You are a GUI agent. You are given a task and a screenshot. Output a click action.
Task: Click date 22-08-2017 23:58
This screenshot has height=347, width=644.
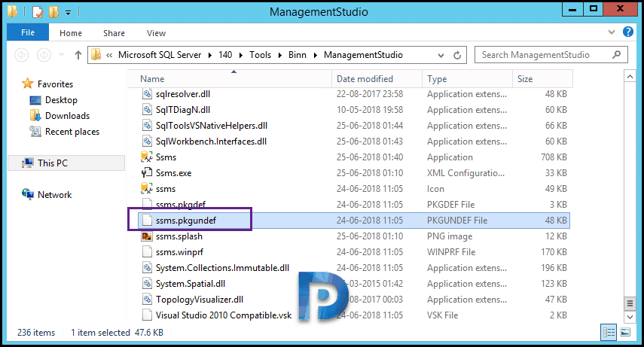[370, 94]
